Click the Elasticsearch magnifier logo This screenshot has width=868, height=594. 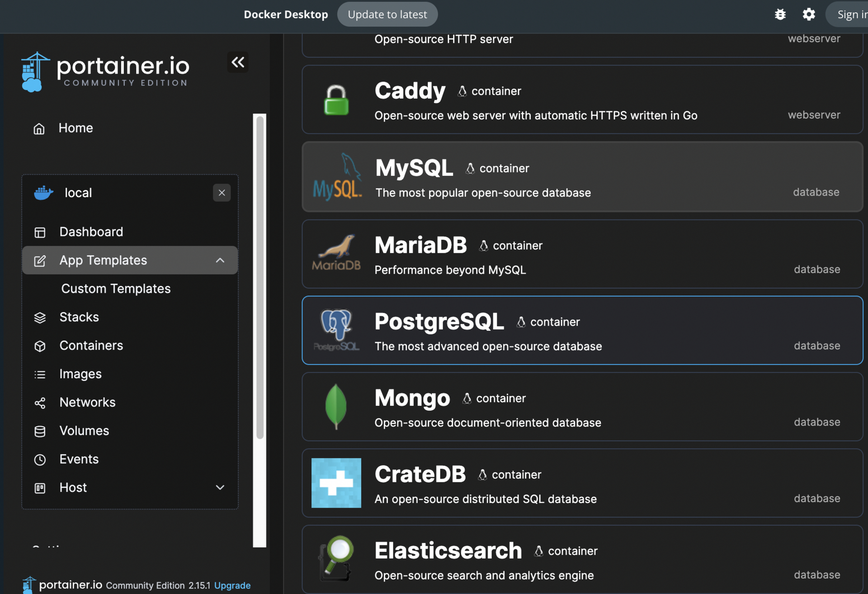pos(336,558)
